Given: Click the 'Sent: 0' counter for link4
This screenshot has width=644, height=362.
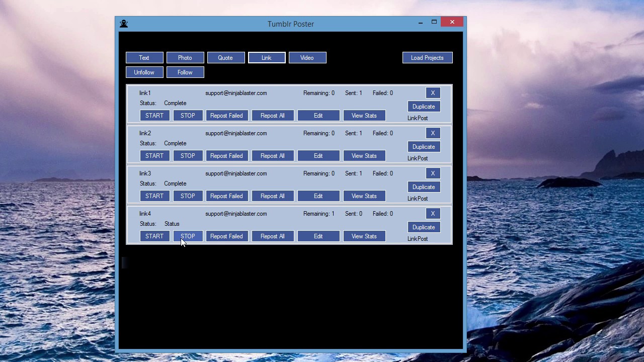Looking at the screenshot, I should pos(353,214).
